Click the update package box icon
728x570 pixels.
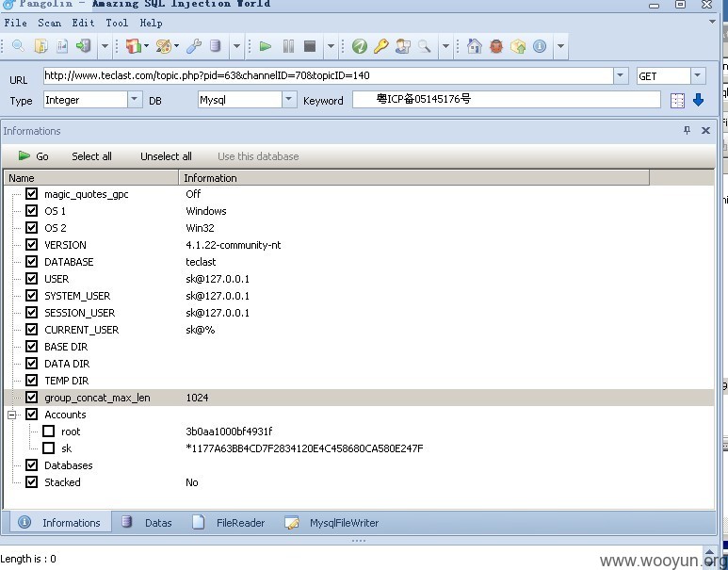click(x=518, y=46)
